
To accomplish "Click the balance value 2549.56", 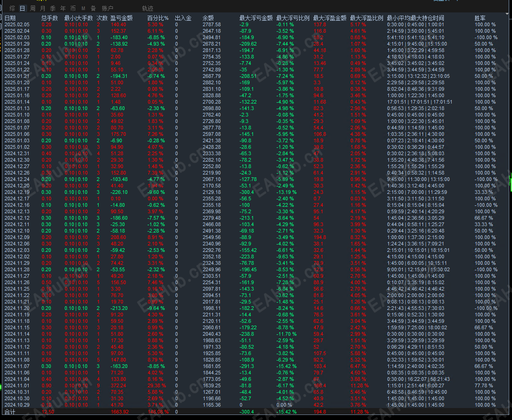I will (x=212, y=237).
